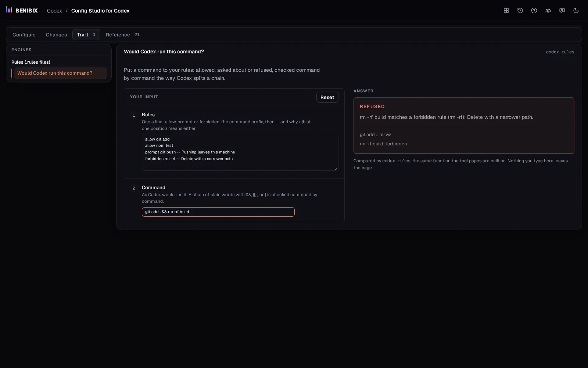This screenshot has width=588, height=368.
Task: Open the help question mark icon
Action: (534, 11)
